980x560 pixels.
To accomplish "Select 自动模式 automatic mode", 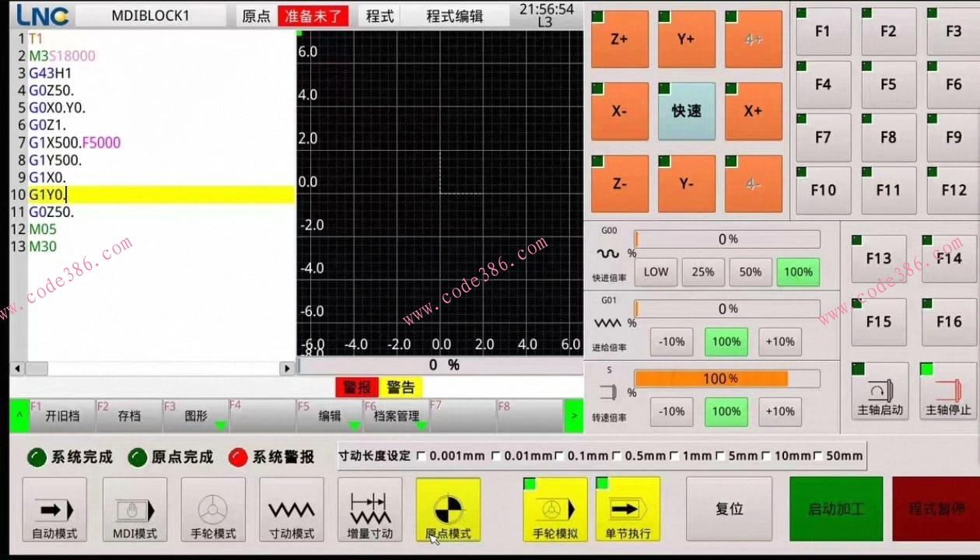I will pos(54,509).
